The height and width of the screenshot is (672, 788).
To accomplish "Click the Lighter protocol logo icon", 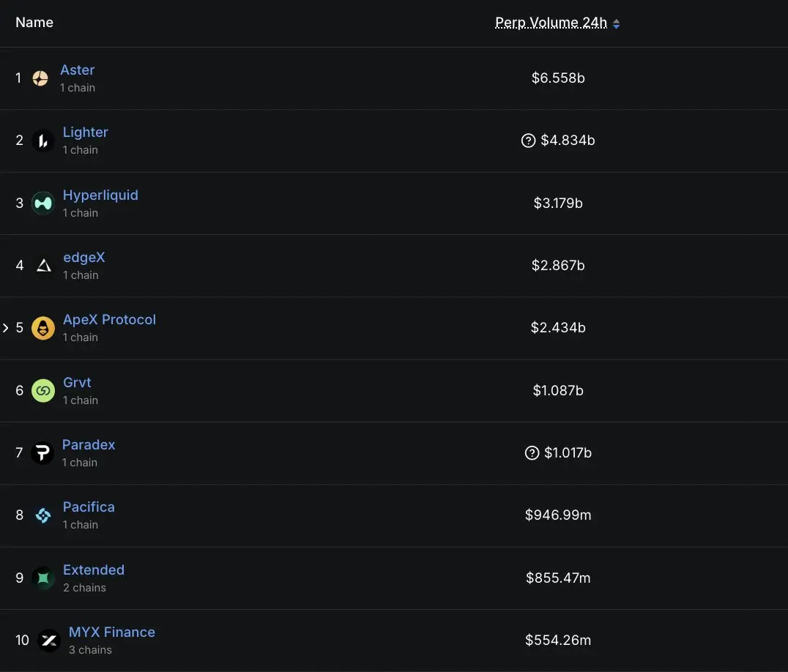I will click(x=43, y=141).
